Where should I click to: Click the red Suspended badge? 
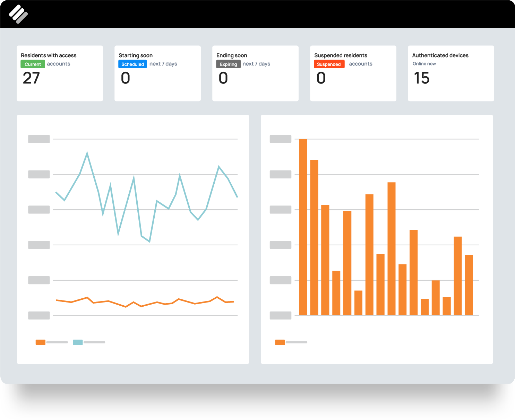329,64
